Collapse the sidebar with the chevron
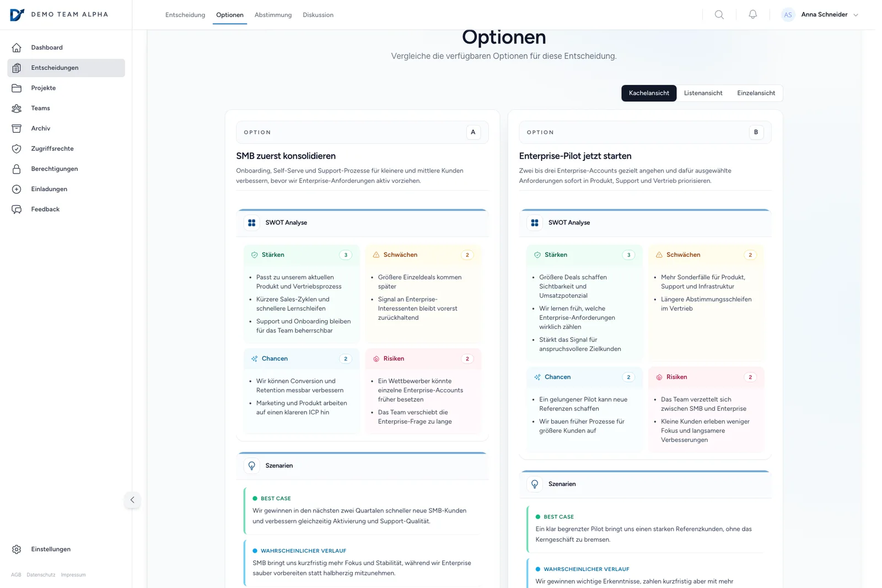882x588 pixels. pos(132,500)
